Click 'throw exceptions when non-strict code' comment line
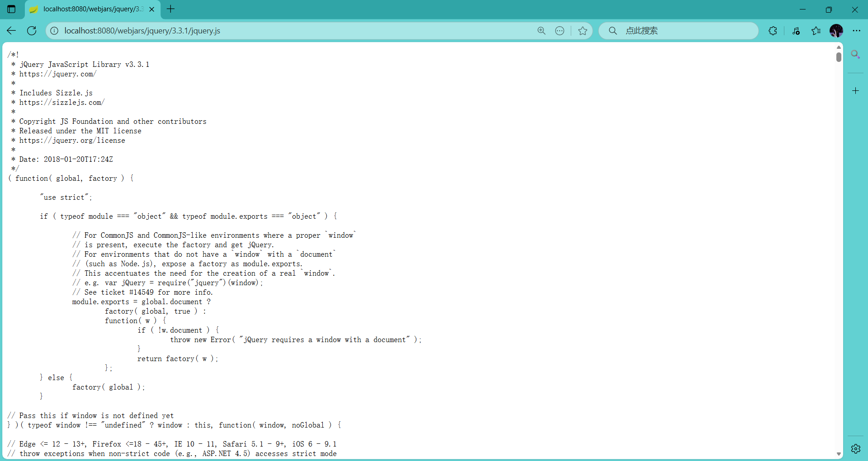Image resolution: width=868 pixels, height=461 pixels. click(x=172, y=453)
